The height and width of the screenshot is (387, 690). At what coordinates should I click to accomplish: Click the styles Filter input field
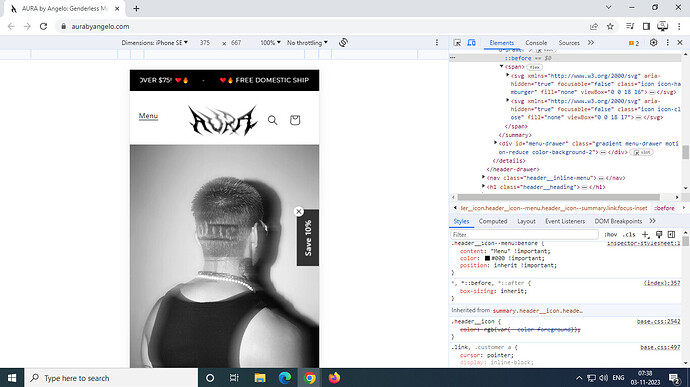tap(525, 235)
